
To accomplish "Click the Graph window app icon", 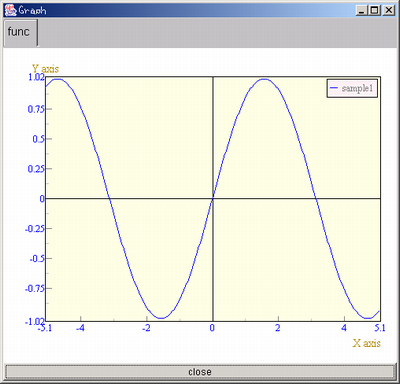I will pyautogui.click(x=10, y=10).
